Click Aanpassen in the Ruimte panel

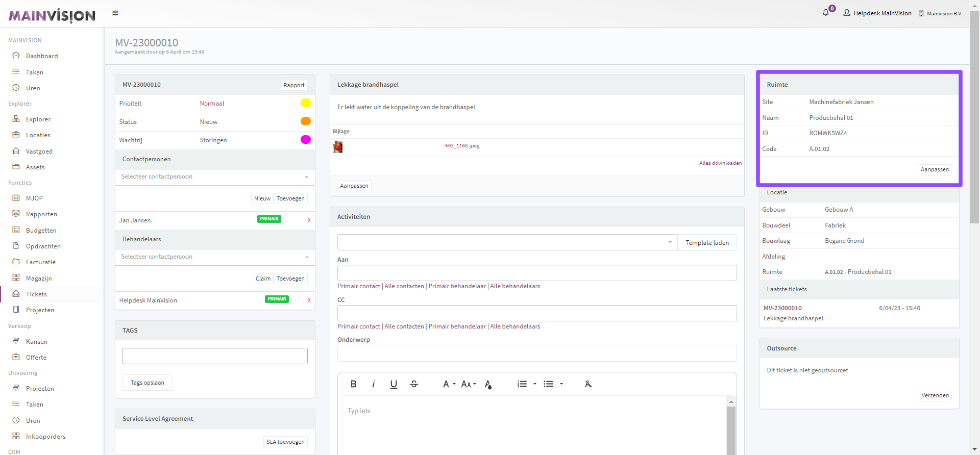point(935,169)
